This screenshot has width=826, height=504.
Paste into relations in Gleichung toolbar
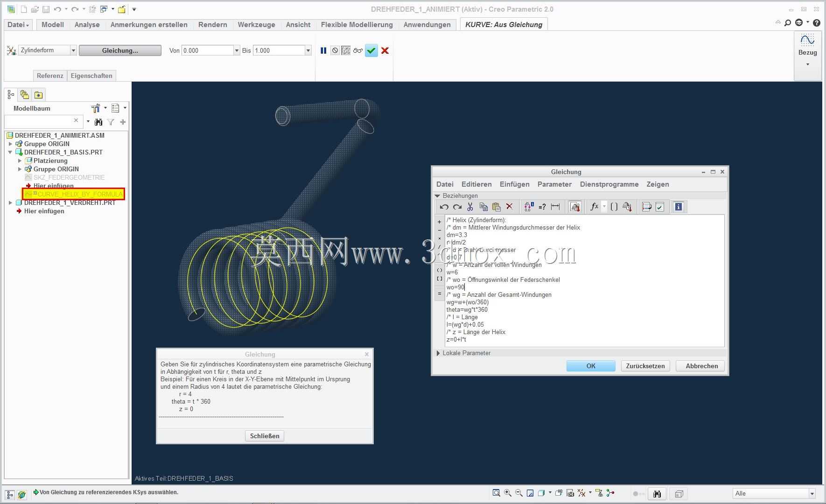[x=497, y=207]
